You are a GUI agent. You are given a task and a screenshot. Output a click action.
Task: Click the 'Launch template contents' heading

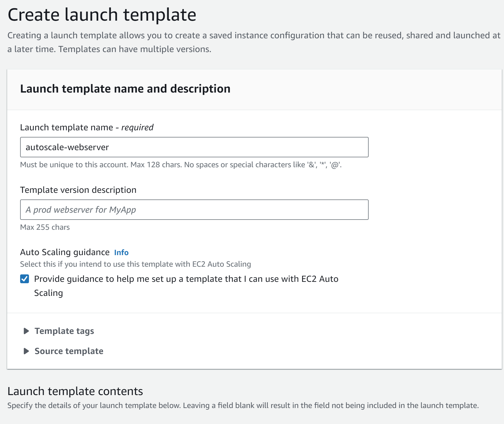tap(75, 391)
